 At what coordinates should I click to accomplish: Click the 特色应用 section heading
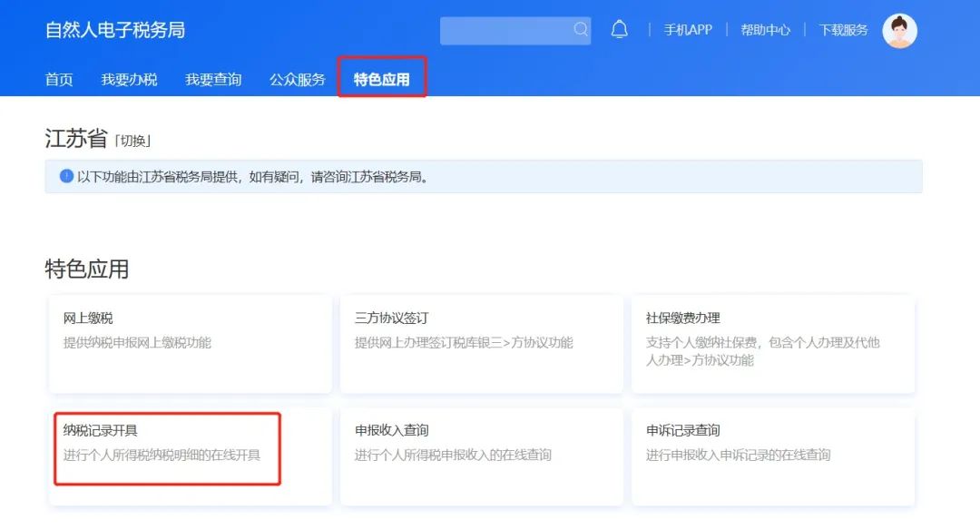(x=87, y=269)
